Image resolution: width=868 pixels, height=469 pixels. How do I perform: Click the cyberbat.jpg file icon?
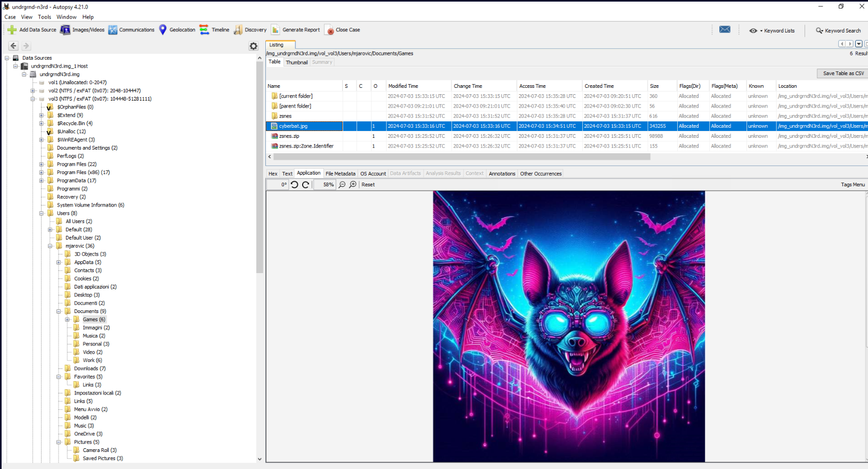click(274, 126)
